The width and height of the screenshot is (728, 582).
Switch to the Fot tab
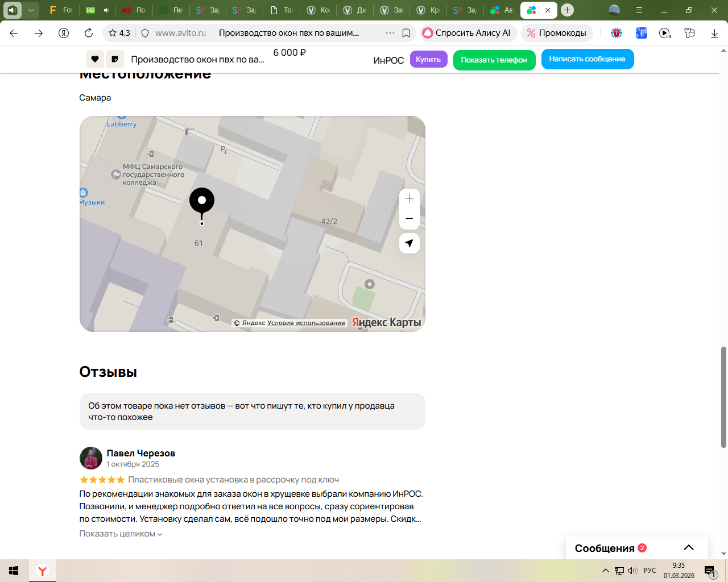coord(61,10)
